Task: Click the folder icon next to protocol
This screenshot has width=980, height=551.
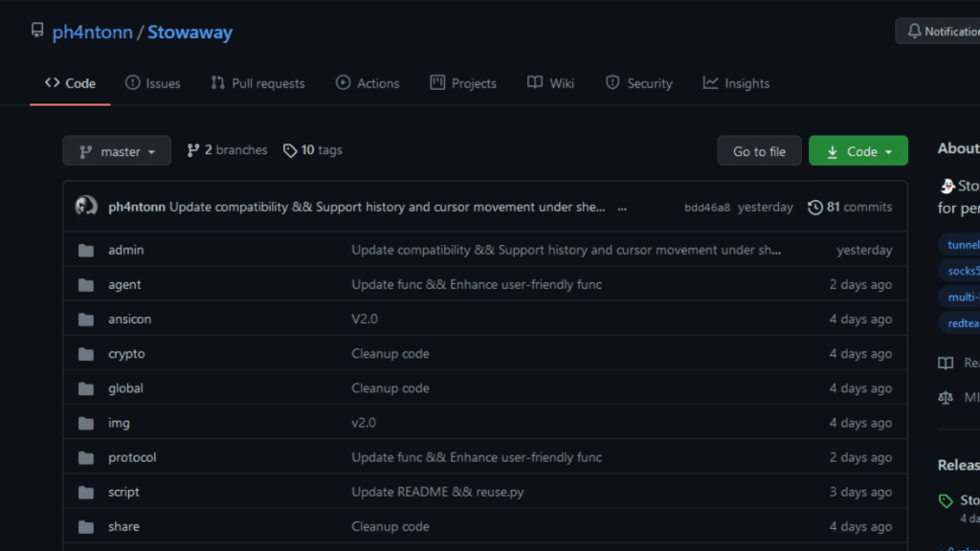Action: click(86, 458)
